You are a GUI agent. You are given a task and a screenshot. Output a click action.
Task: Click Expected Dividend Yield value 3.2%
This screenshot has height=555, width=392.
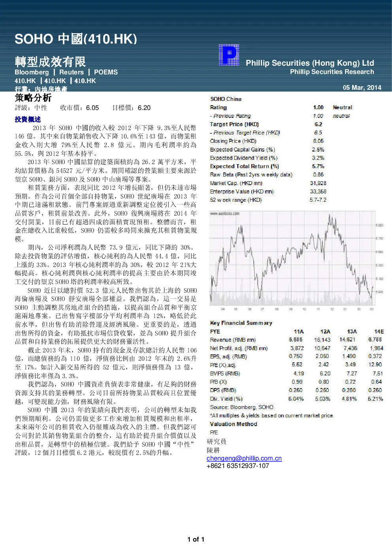pyautogui.click(x=318, y=158)
